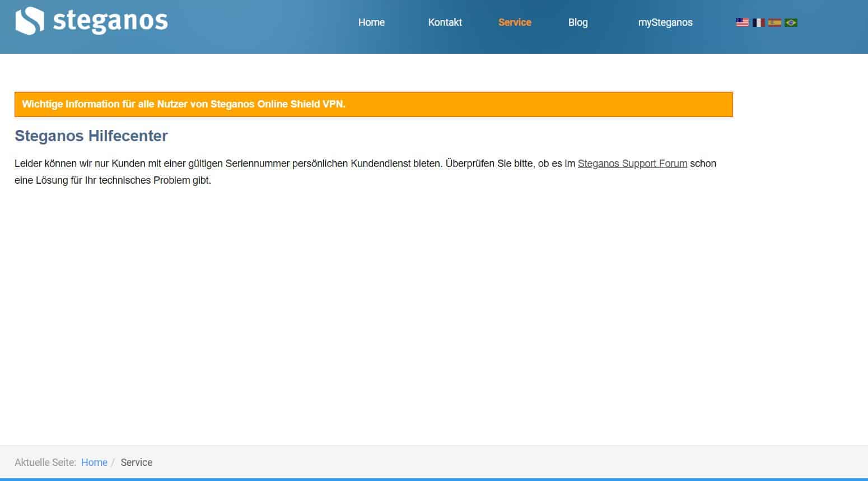The height and width of the screenshot is (481, 868).
Task: Open the orange Online Shield VPN notice
Action: (x=374, y=104)
